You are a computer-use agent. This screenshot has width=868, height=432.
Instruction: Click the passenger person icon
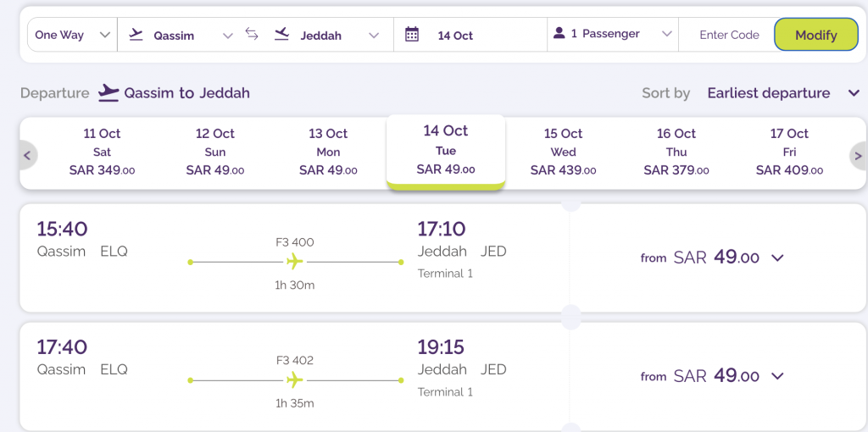pyautogui.click(x=559, y=33)
